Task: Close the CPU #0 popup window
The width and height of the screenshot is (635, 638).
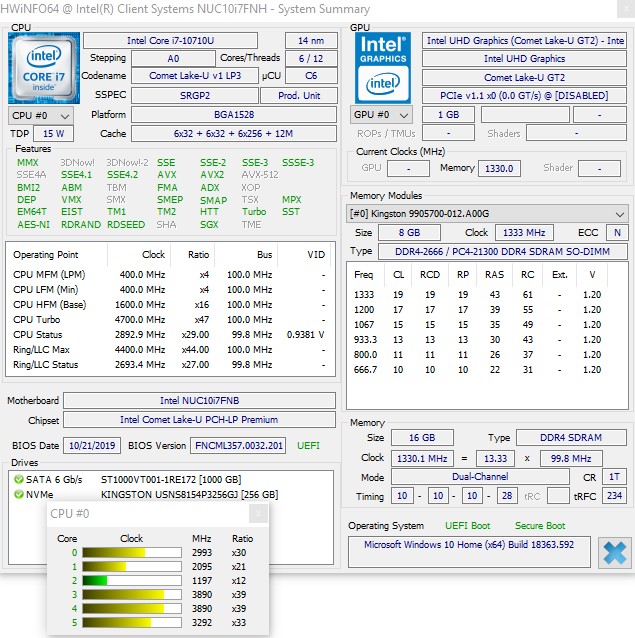Action: pos(258,513)
